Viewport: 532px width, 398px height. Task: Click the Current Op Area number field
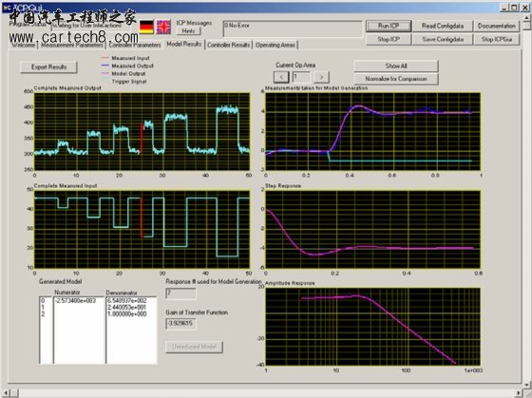(301, 77)
